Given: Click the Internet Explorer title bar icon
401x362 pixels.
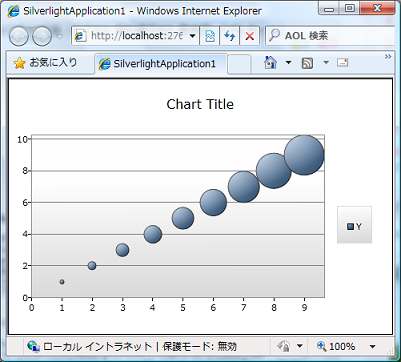Looking at the screenshot, I should (x=13, y=11).
